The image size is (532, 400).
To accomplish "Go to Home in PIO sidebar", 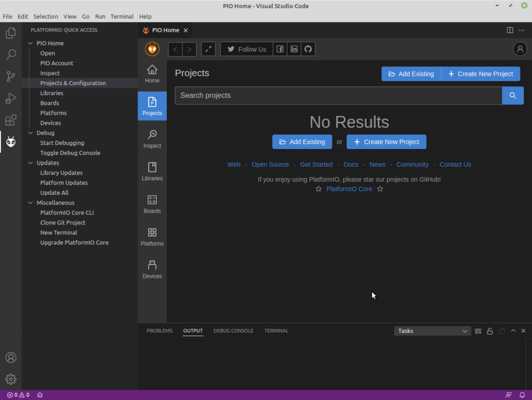I will (x=152, y=74).
